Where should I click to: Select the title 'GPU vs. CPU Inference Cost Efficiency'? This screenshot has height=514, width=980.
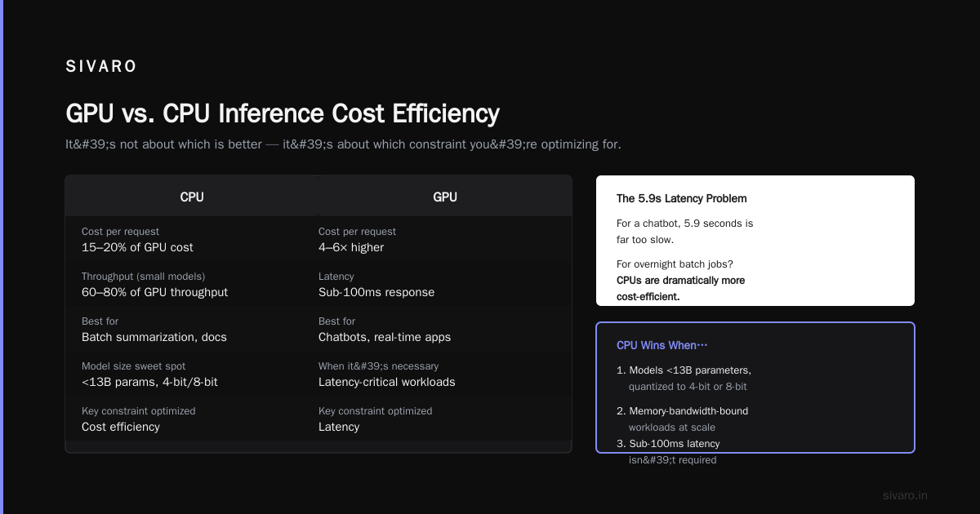point(282,113)
